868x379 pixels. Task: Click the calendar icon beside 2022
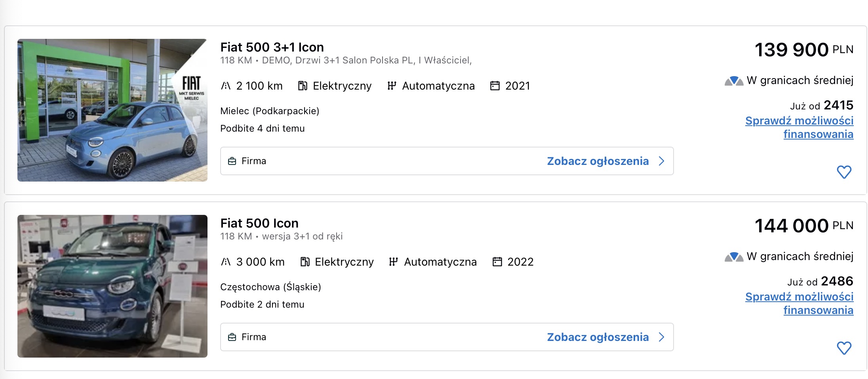coord(497,262)
